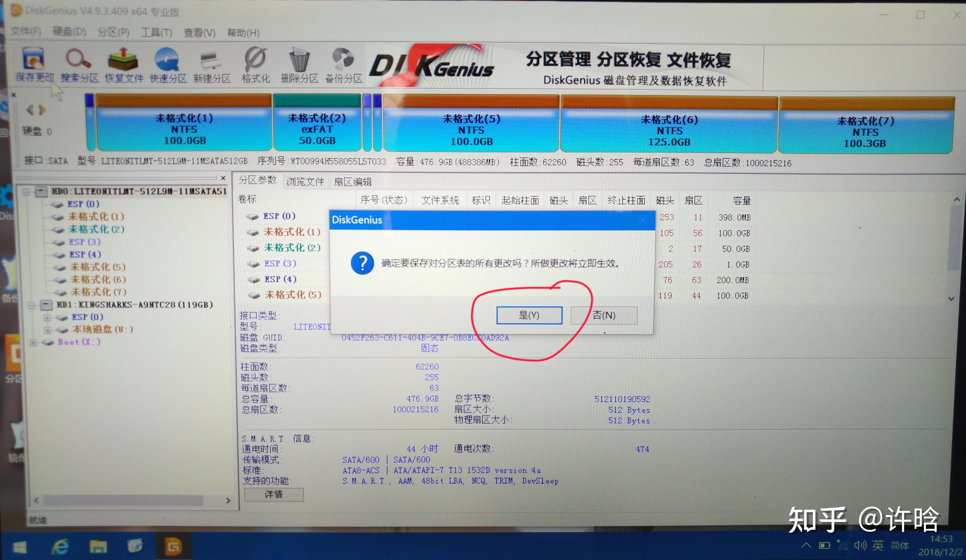966x560 pixels.
Task: Select ESP(4) in the disk tree
Action: click(85, 254)
